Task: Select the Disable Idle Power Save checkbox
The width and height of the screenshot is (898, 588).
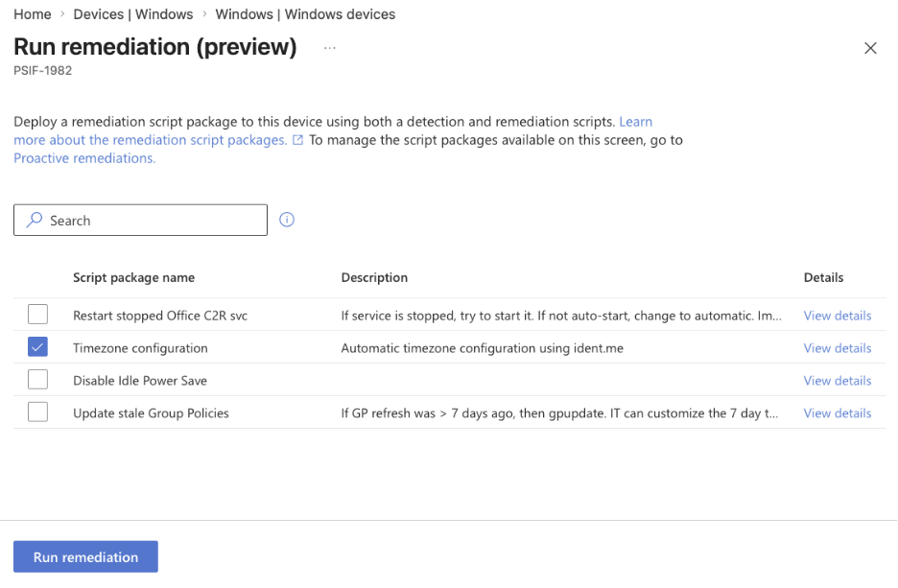Action: [x=37, y=380]
